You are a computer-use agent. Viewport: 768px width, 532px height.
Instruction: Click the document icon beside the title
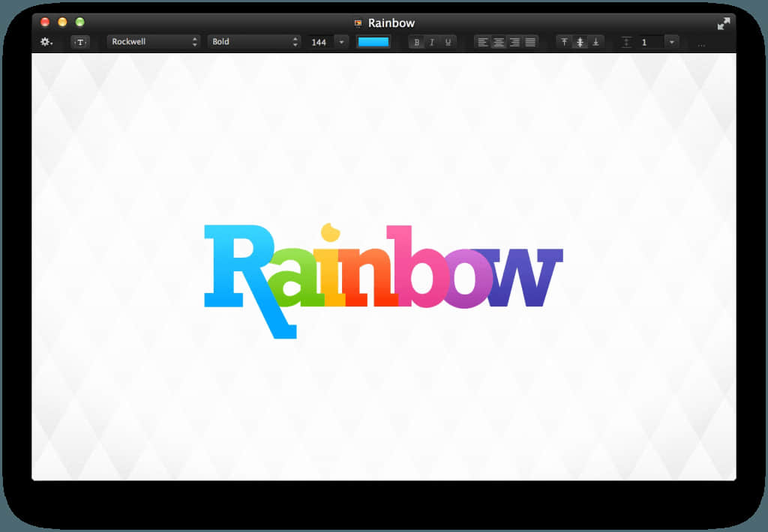click(358, 23)
